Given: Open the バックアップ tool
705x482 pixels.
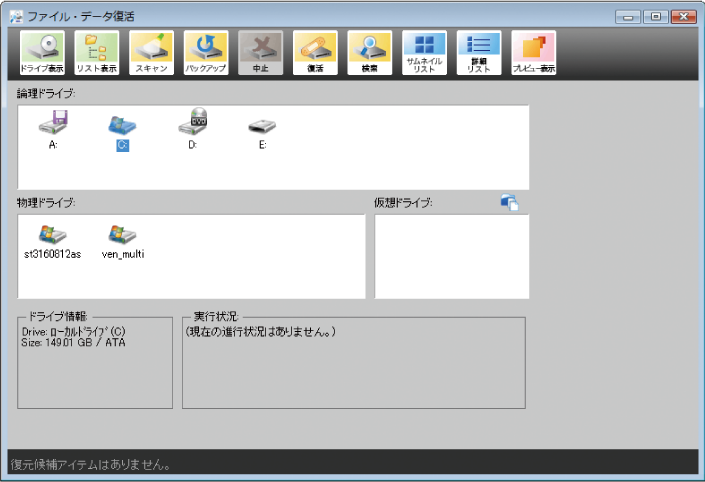Looking at the screenshot, I should click(206, 53).
